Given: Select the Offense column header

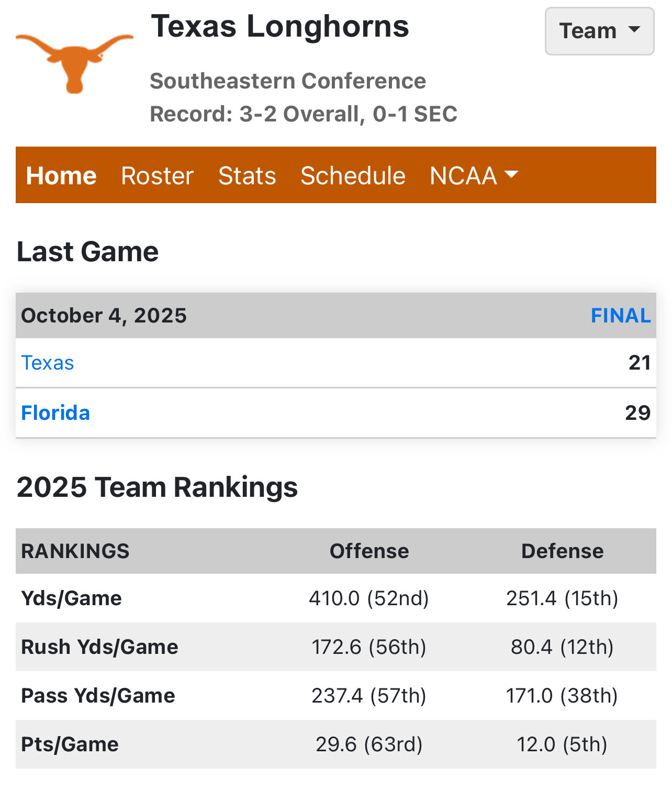Looking at the screenshot, I should click(369, 551).
